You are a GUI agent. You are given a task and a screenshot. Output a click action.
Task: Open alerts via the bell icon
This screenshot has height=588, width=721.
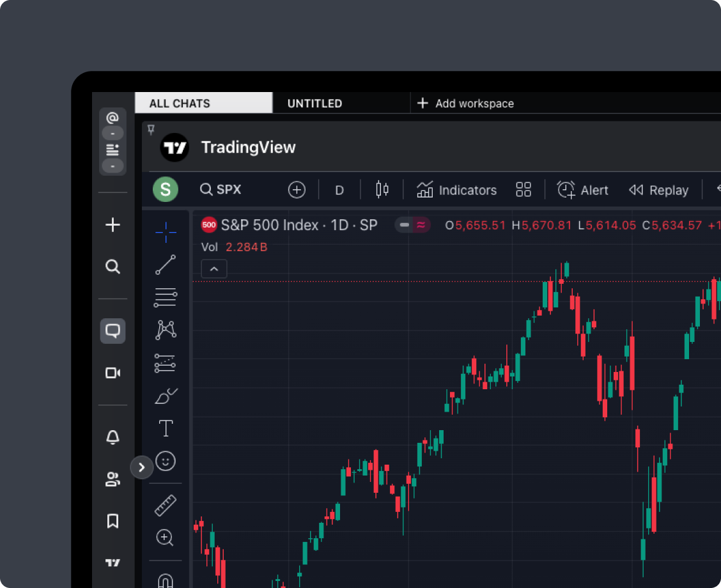pyautogui.click(x=112, y=437)
